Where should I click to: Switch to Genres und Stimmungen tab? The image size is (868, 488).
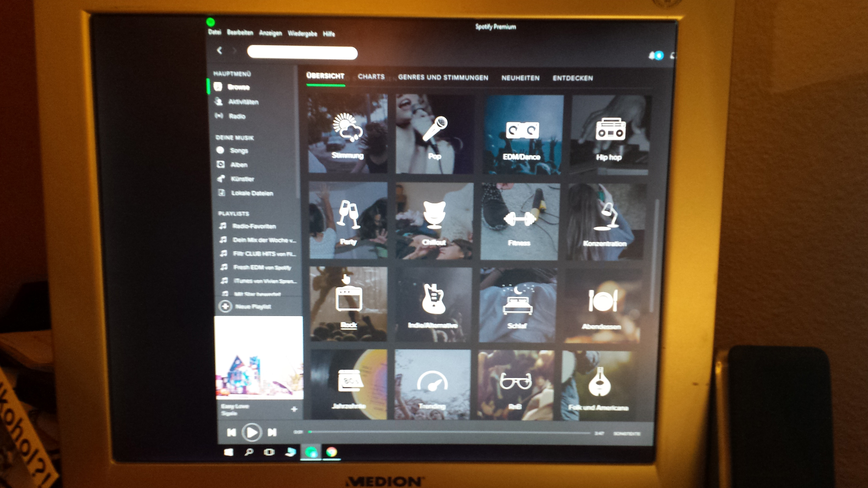click(x=443, y=78)
